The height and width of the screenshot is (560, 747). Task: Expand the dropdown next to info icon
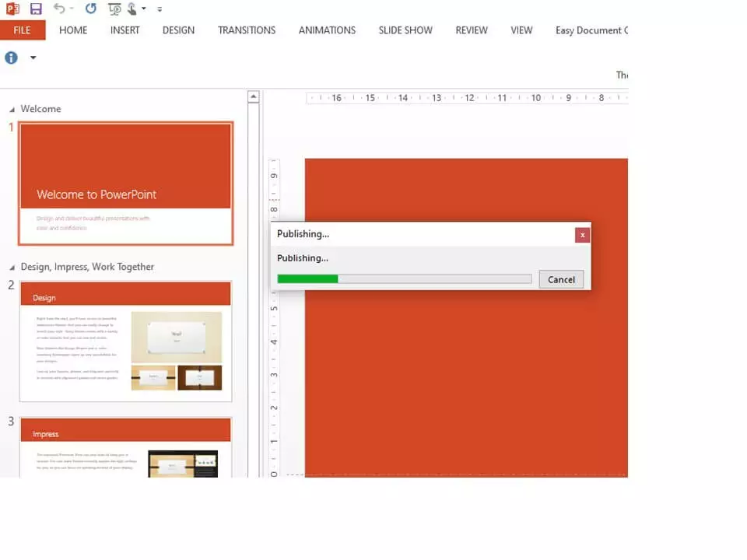33,58
